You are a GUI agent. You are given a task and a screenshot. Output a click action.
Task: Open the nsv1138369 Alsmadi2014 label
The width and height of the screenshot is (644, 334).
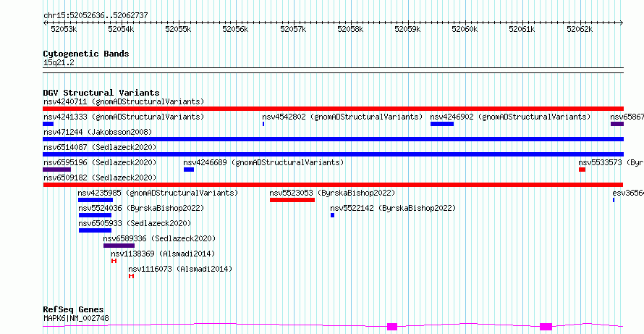pyautogui.click(x=163, y=254)
